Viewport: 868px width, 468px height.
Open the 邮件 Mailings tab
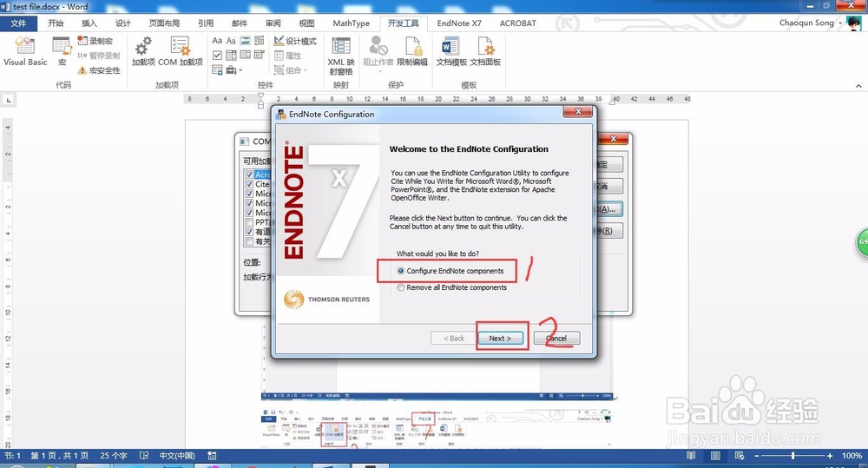240,23
